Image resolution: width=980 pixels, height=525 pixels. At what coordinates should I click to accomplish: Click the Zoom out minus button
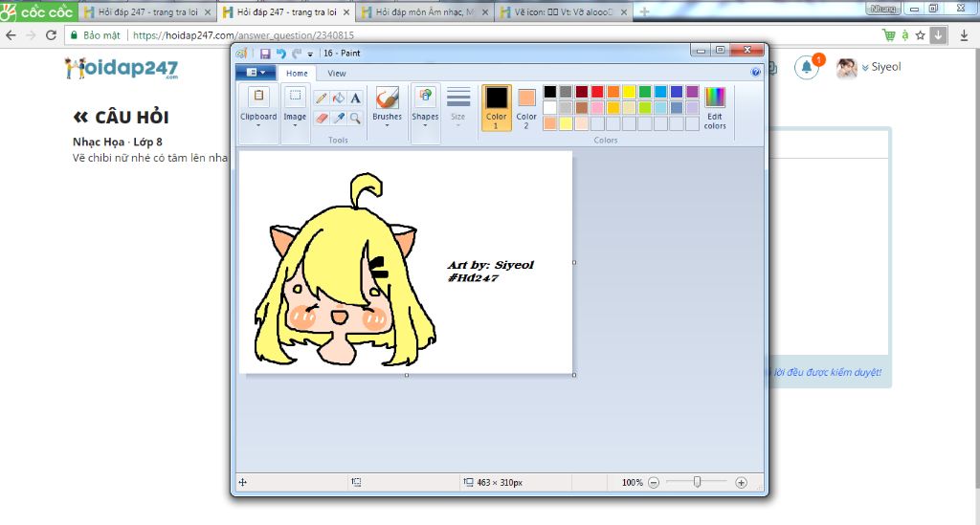(653, 483)
